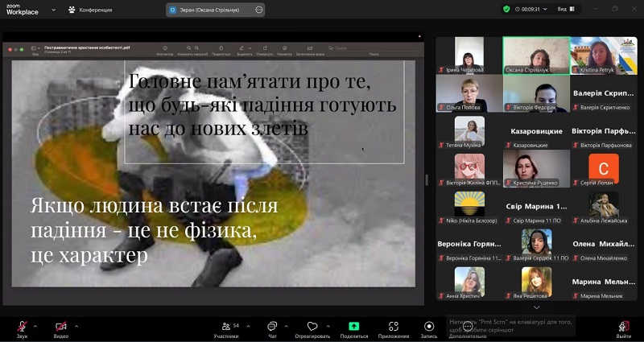Image resolution: width=644 pixels, height=342 pixels.
Task: Click the gallery panel resize handle
Action: click(x=427, y=179)
